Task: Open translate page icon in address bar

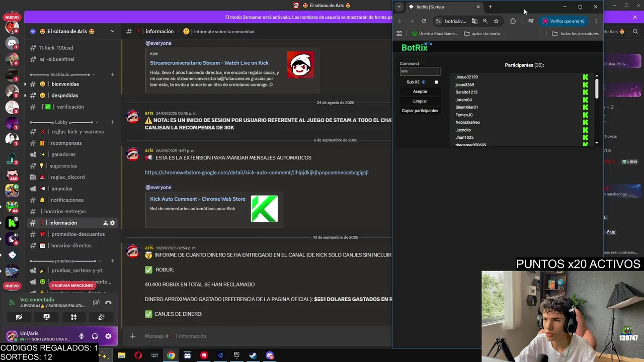Action: pyautogui.click(x=474, y=21)
